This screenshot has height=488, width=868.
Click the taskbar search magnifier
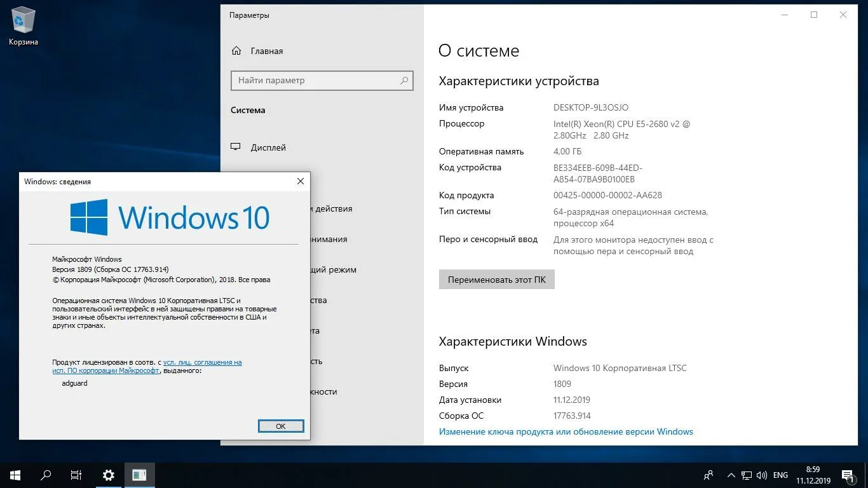pyautogui.click(x=46, y=475)
